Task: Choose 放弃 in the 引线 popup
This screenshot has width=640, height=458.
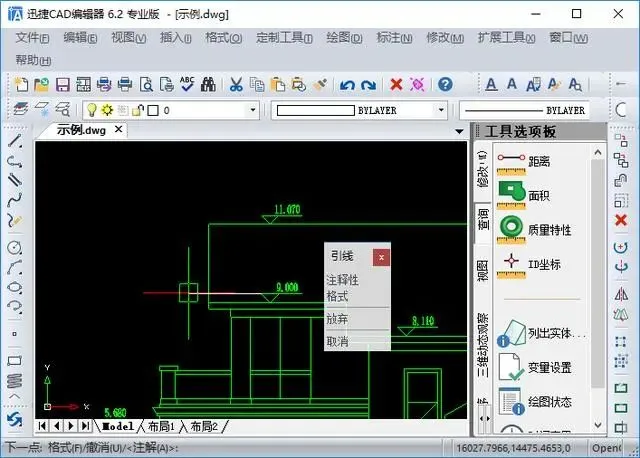Action: click(x=337, y=318)
